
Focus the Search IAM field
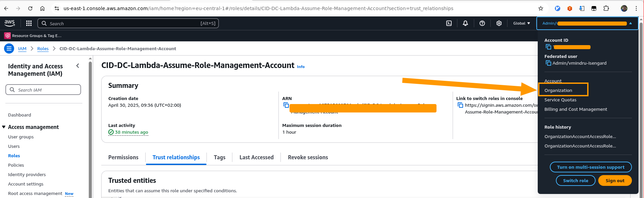(43, 90)
